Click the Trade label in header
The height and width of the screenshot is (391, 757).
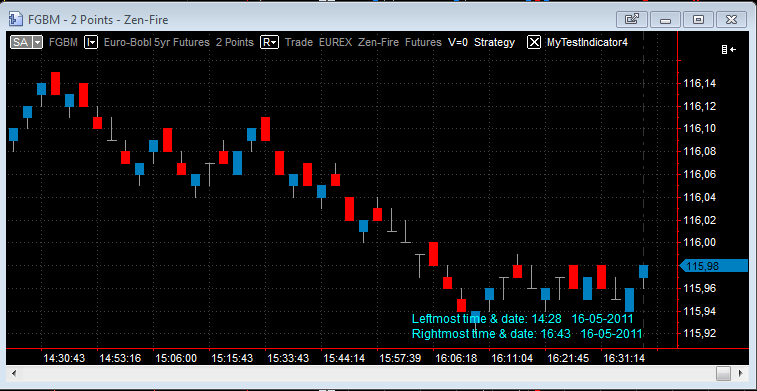click(299, 42)
